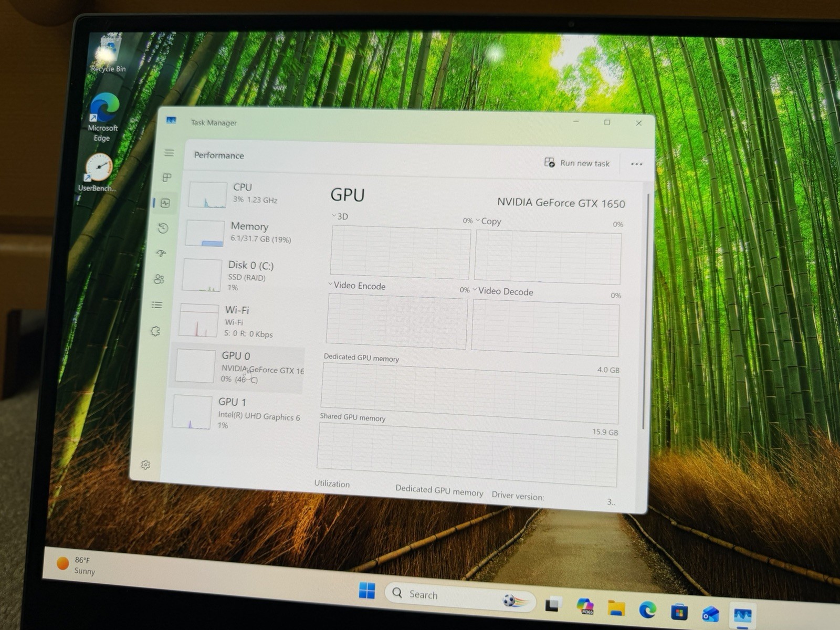Select GPU 1 Intel UHD Graphics entry
840x630 pixels.
tap(236, 413)
